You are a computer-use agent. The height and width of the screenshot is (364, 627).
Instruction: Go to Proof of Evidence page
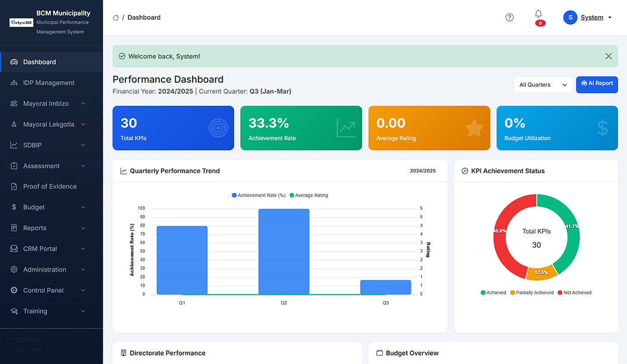[50, 187]
